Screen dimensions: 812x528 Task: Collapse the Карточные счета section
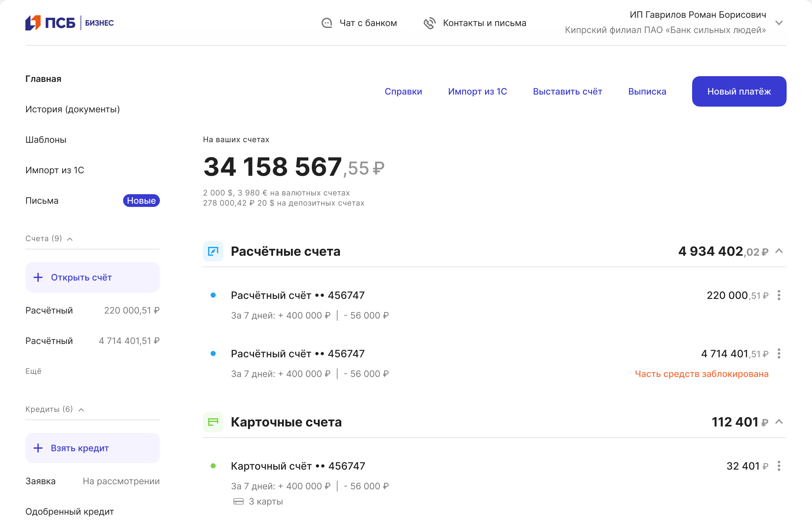tap(779, 422)
